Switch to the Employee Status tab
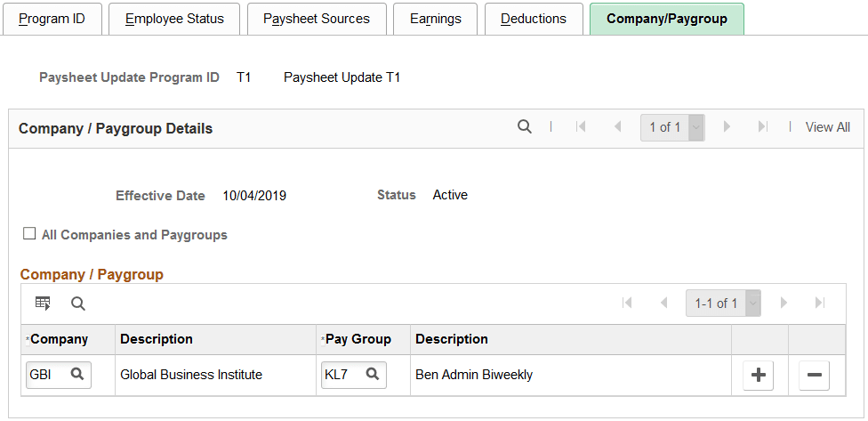The image size is (868, 421). (174, 19)
